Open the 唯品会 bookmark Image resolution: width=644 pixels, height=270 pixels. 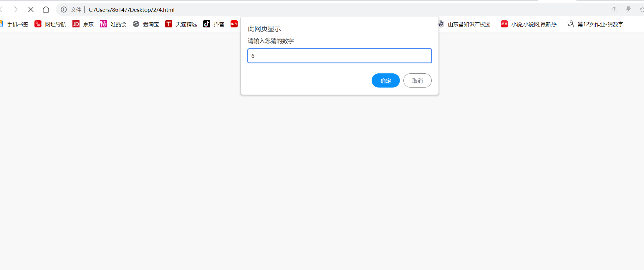pyautogui.click(x=113, y=24)
